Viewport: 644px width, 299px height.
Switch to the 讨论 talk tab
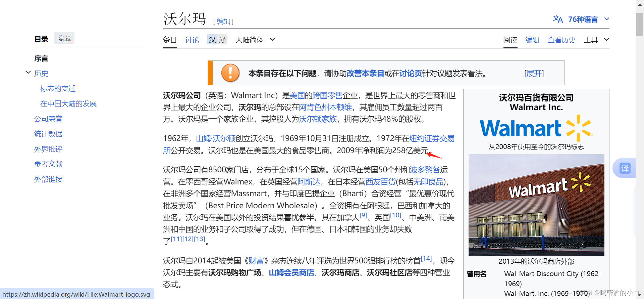point(192,40)
